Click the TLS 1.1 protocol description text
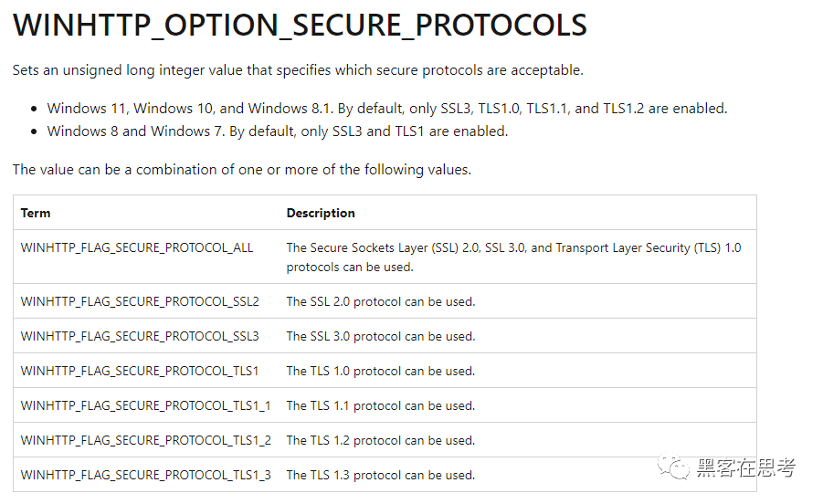The height and width of the screenshot is (504, 823). click(381, 405)
